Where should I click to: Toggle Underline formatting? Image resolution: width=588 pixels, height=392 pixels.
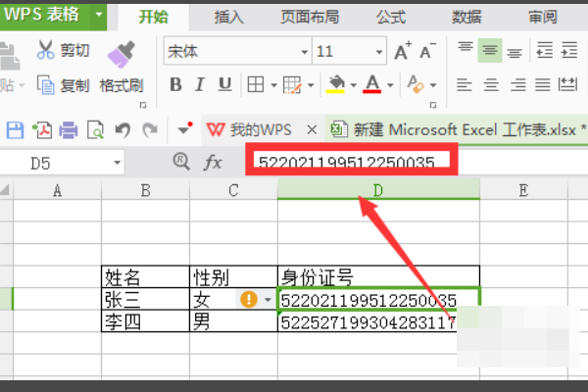[224, 84]
